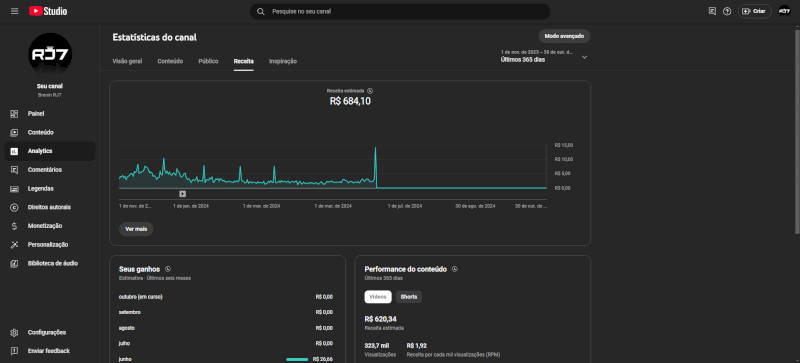Viewport: 800px width, 363px height.
Task: Select the Vídeos filter chip
Action: tap(378, 297)
